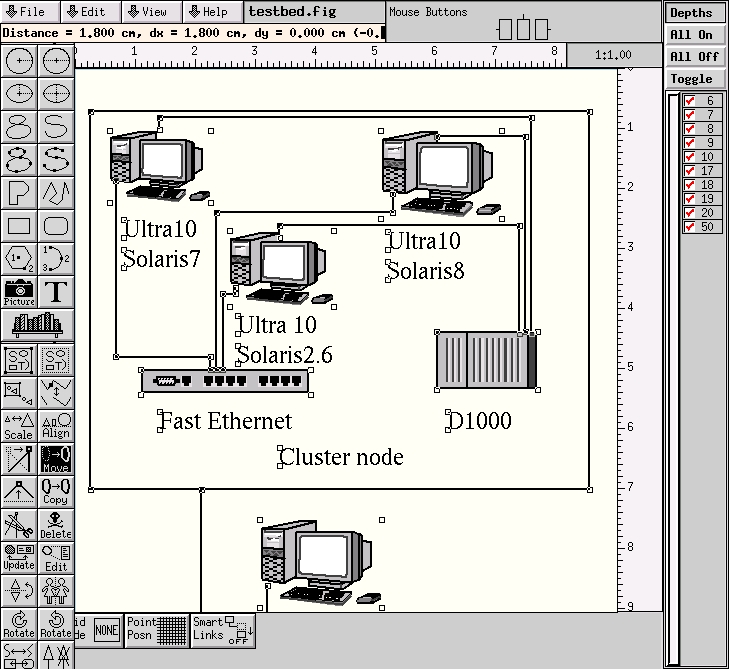Click the All On depths button
The height and width of the screenshot is (669, 729).
click(695, 35)
